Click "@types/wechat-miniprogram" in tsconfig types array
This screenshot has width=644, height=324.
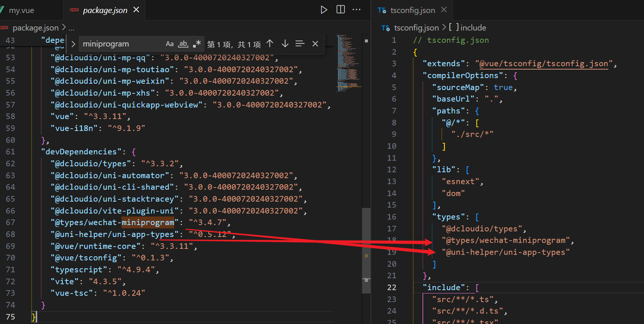tap(506, 241)
